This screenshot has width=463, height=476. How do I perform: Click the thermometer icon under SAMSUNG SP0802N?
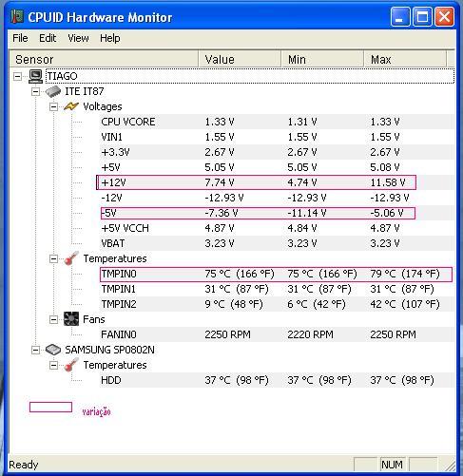click(x=71, y=365)
